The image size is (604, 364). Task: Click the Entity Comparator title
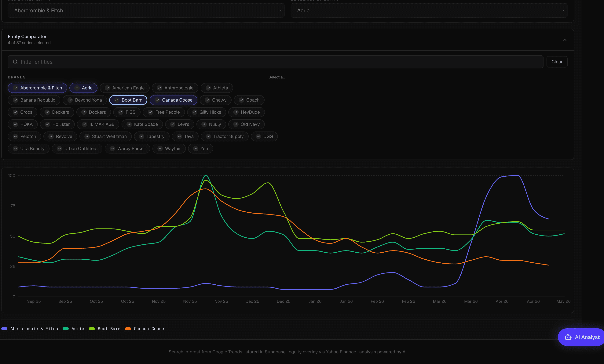pos(27,37)
